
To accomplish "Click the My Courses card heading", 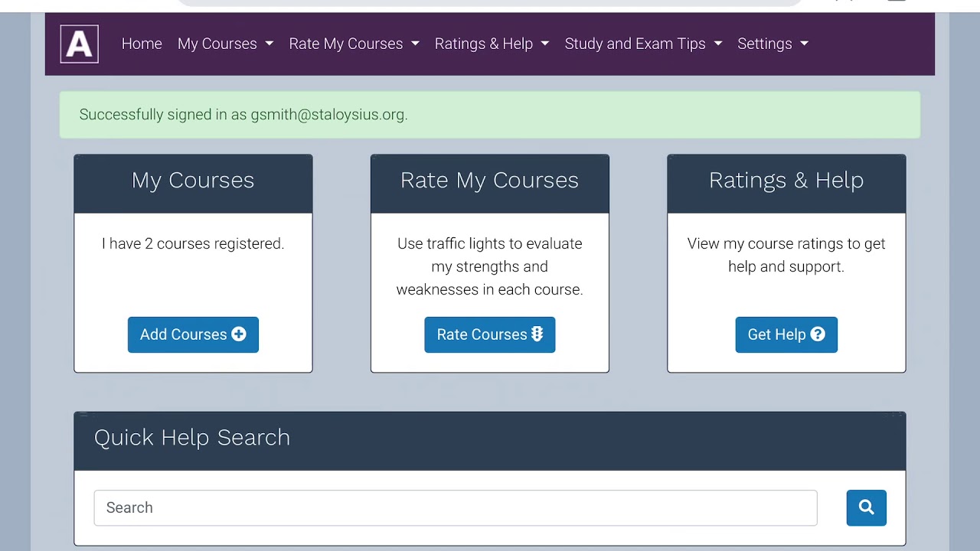I will click(193, 181).
